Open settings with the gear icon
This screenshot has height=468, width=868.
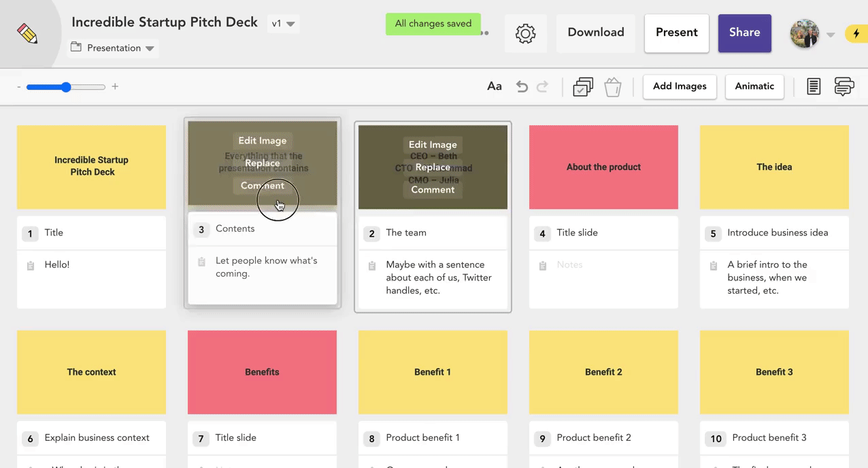[525, 33]
